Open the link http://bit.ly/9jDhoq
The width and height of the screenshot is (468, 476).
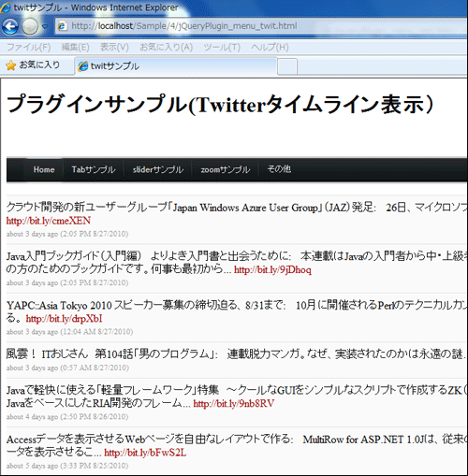[272, 269]
